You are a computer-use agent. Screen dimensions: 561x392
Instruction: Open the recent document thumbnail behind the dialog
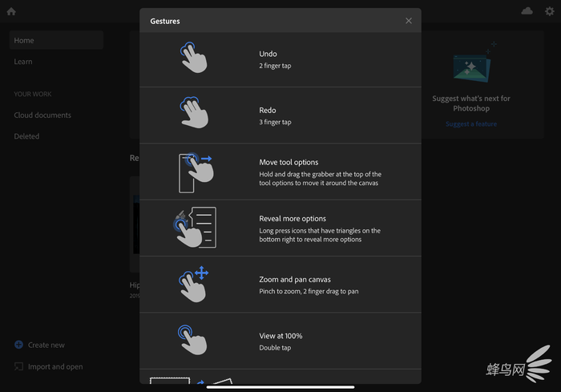(135, 224)
